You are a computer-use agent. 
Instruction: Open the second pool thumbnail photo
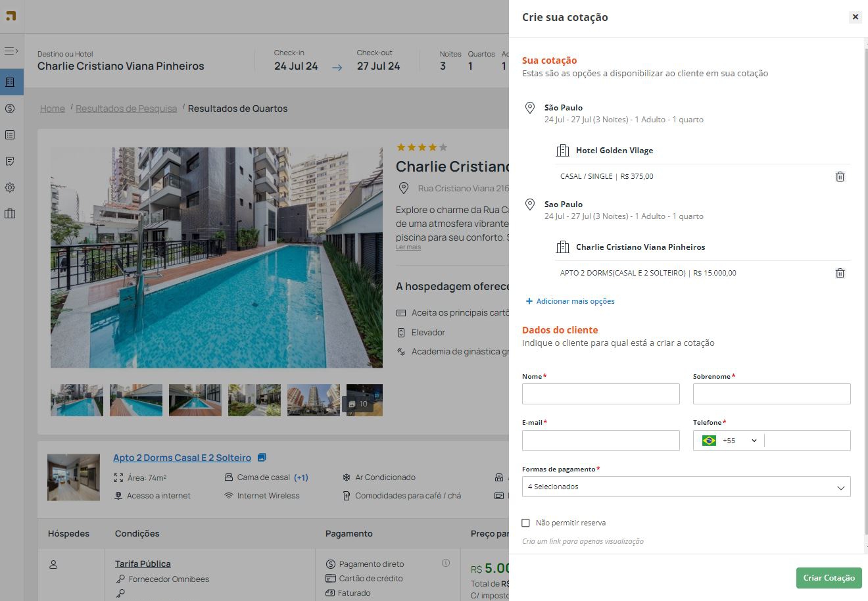(136, 400)
